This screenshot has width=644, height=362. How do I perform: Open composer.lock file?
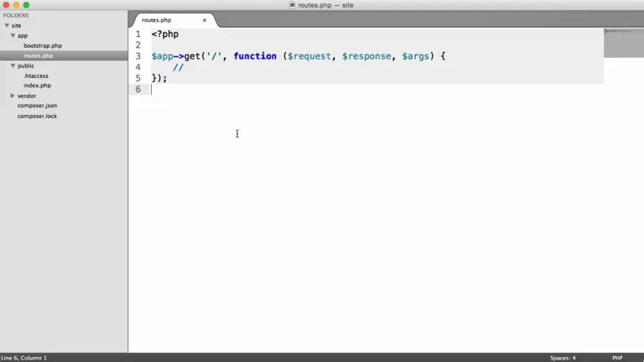pyautogui.click(x=37, y=116)
